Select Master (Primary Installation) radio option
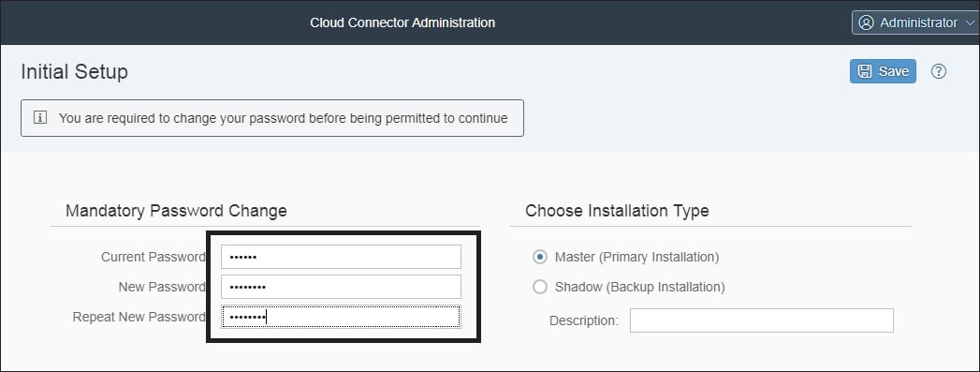Viewport: 980px width, 372px height. coord(539,257)
